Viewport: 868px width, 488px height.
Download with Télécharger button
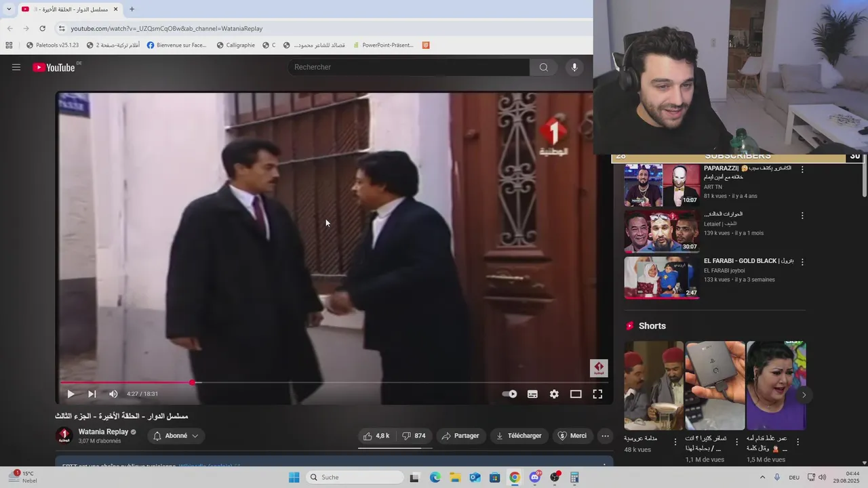519,436
